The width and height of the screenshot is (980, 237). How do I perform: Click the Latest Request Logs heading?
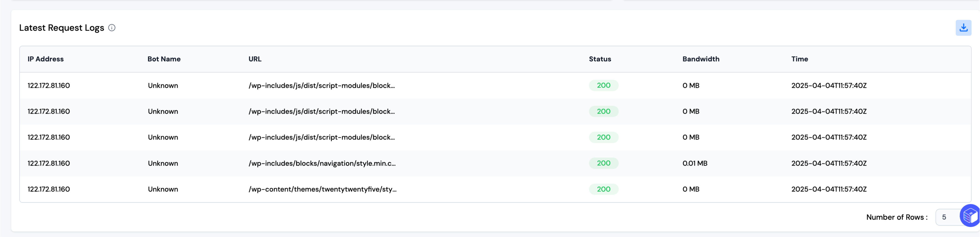pyautogui.click(x=61, y=28)
